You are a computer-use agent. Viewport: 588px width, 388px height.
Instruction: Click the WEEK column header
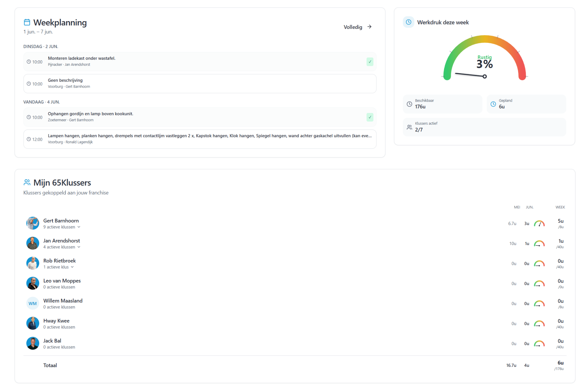(x=560, y=207)
